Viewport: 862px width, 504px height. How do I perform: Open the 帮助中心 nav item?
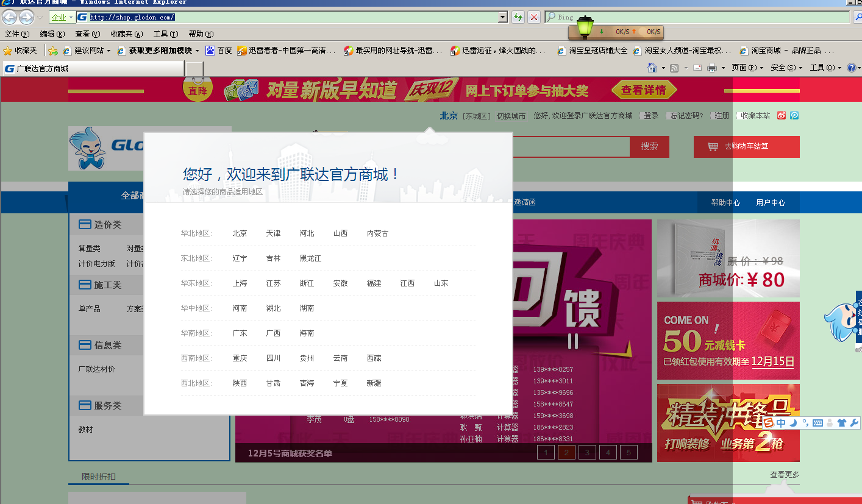725,203
